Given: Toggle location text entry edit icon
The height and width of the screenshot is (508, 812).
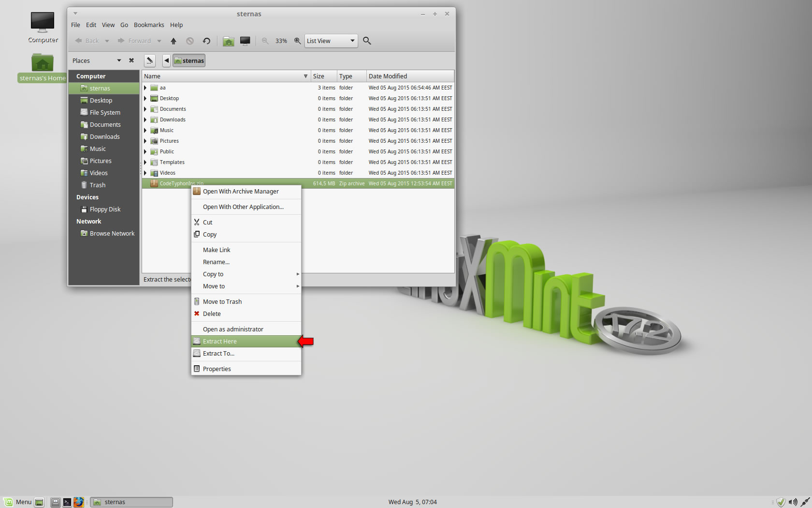Looking at the screenshot, I should pyautogui.click(x=150, y=60).
